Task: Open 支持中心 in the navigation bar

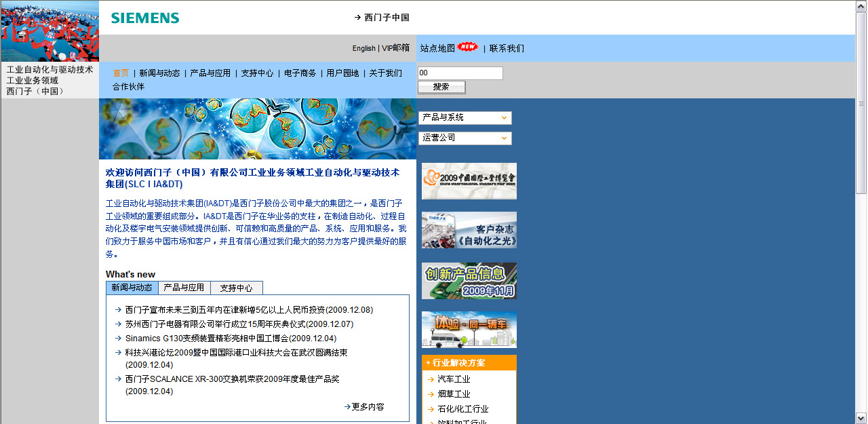Action: (x=257, y=73)
